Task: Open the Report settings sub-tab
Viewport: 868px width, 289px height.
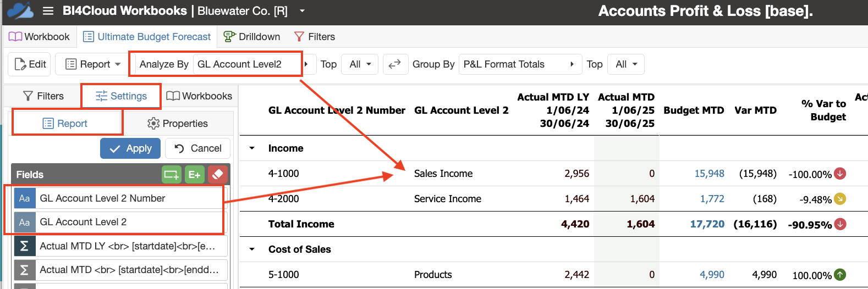Action: 65,124
